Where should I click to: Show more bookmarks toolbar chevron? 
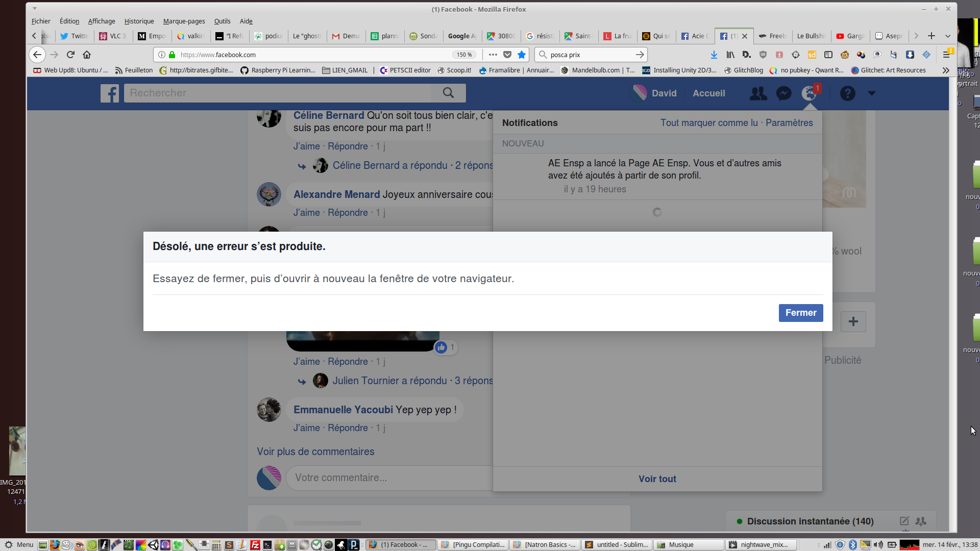[945, 70]
